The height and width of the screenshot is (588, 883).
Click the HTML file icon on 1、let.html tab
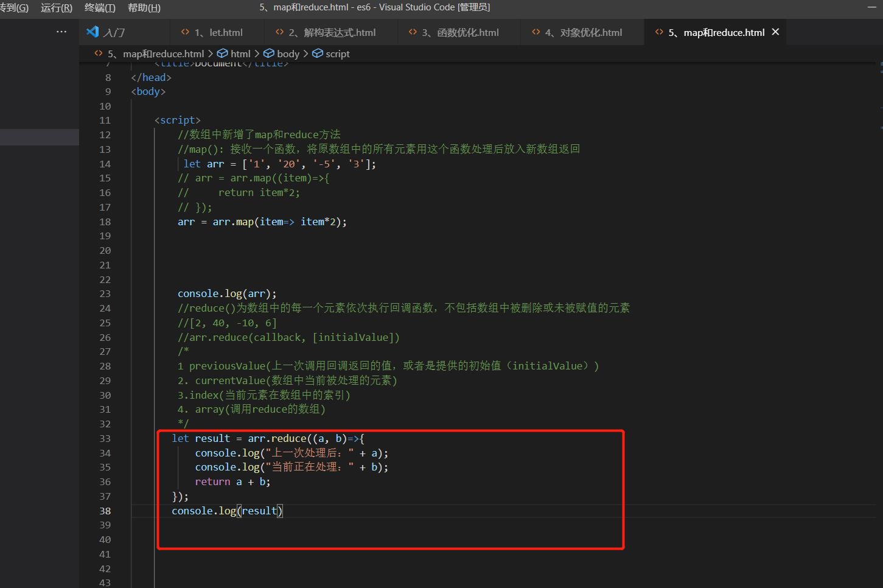click(x=185, y=32)
